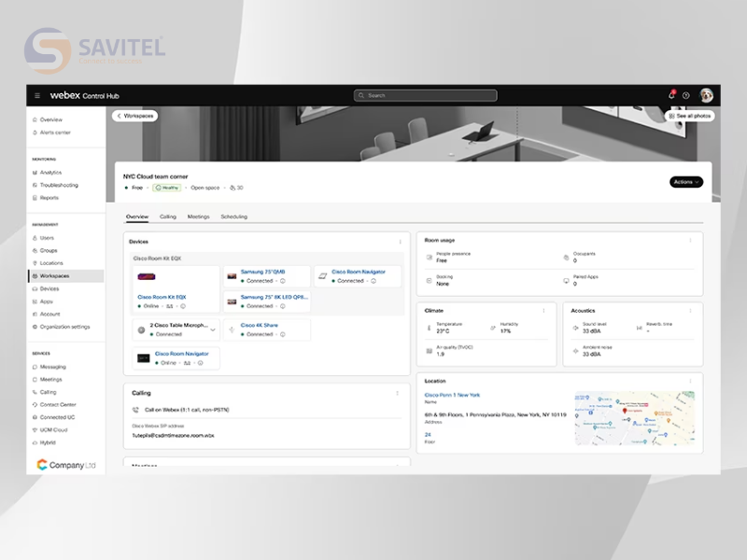Open Alerts center in the sidebar

tap(55, 133)
